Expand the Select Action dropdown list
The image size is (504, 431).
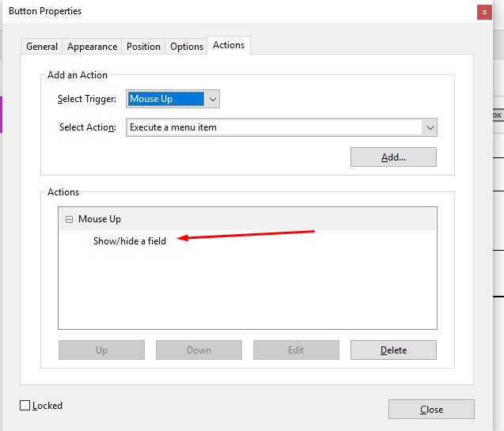pyautogui.click(x=430, y=127)
